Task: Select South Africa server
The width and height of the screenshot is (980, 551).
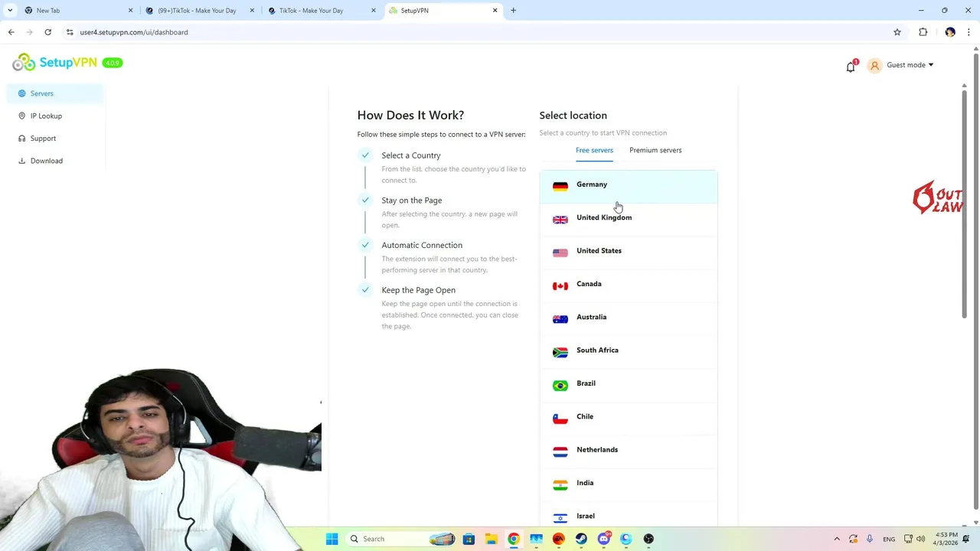Action: click(x=629, y=351)
